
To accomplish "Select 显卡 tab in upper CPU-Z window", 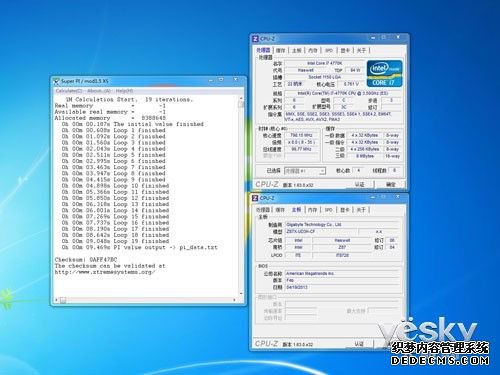I will 345,50.
